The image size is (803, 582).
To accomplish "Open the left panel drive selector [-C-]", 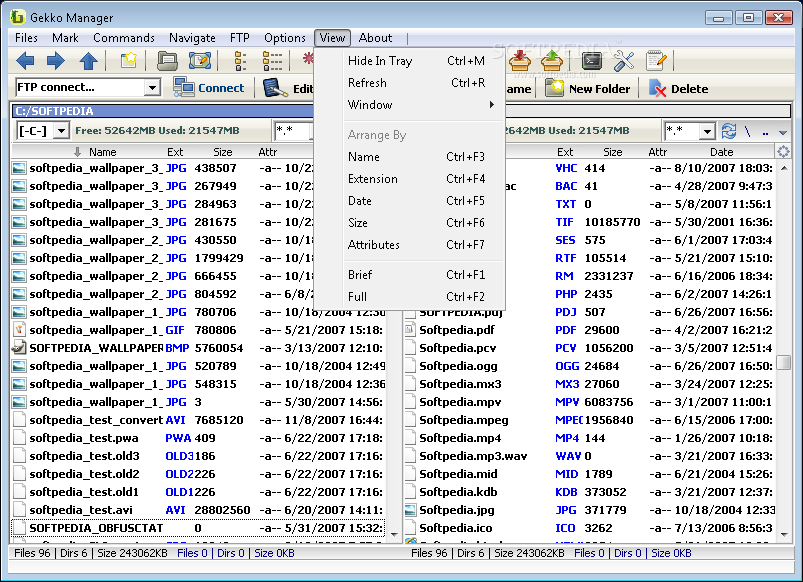I will [61, 131].
